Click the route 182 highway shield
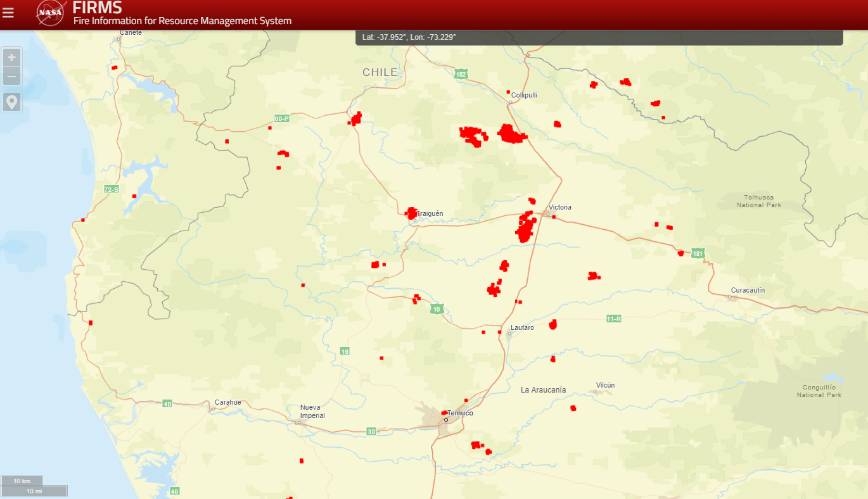This screenshot has height=499, width=868. coord(461,74)
